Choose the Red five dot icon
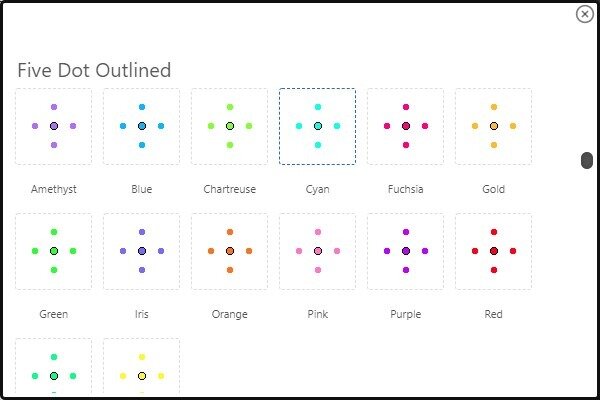Image resolution: width=600 pixels, height=400 pixels. (494, 251)
